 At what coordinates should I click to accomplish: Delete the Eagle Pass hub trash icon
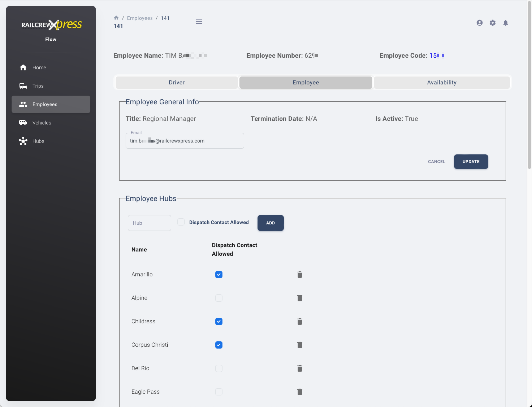[x=300, y=392]
